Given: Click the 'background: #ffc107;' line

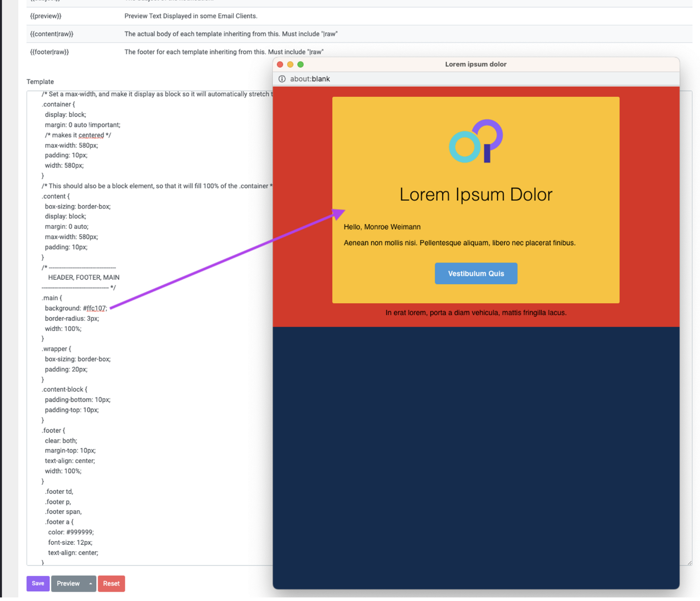Looking at the screenshot, I should click(76, 308).
